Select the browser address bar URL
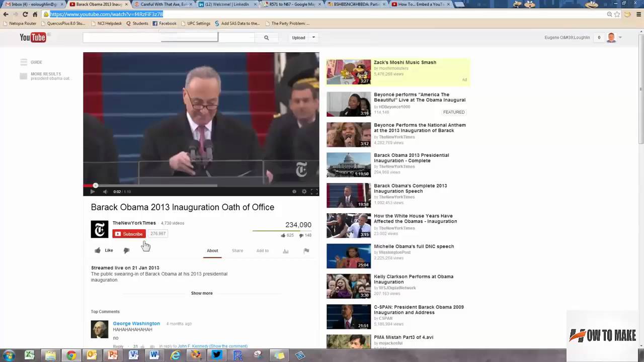Viewport: 644px width, 362px height. (x=106, y=14)
